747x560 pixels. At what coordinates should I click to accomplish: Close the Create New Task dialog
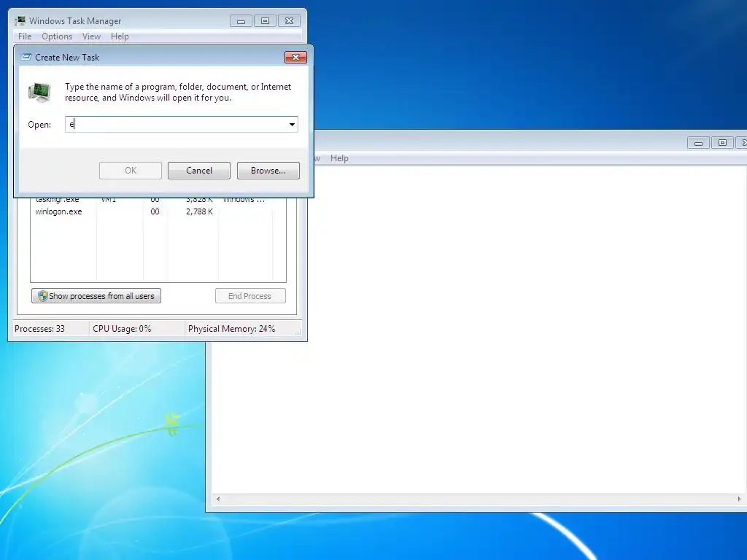(x=295, y=57)
